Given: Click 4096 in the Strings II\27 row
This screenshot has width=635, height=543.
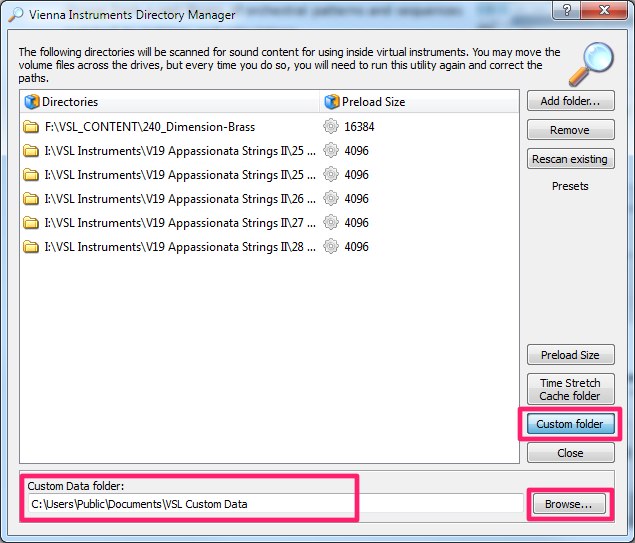Looking at the screenshot, I should 356,223.
